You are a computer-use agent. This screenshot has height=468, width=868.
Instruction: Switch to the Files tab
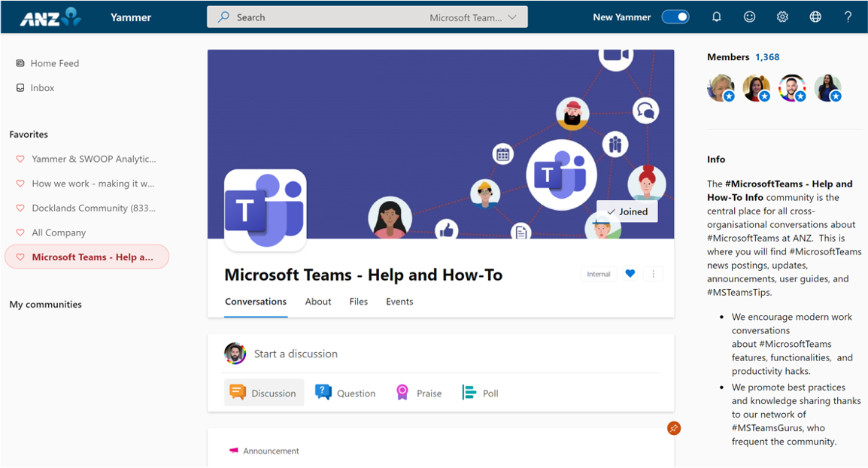(359, 301)
